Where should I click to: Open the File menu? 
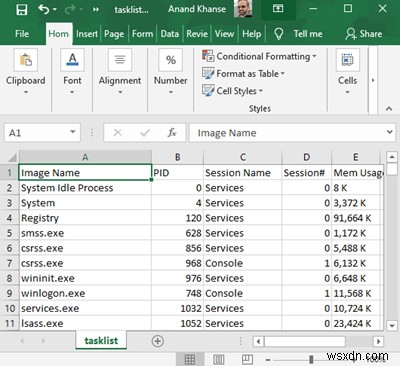click(x=22, y=34)
